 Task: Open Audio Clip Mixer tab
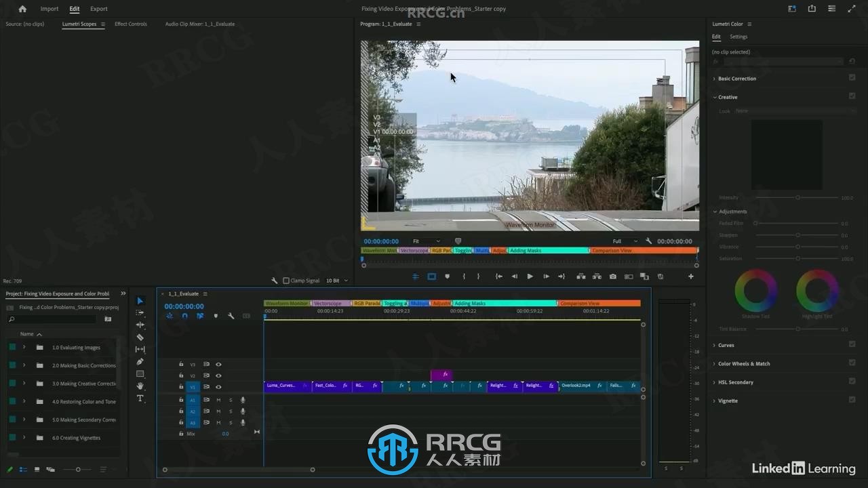(200, 24)
